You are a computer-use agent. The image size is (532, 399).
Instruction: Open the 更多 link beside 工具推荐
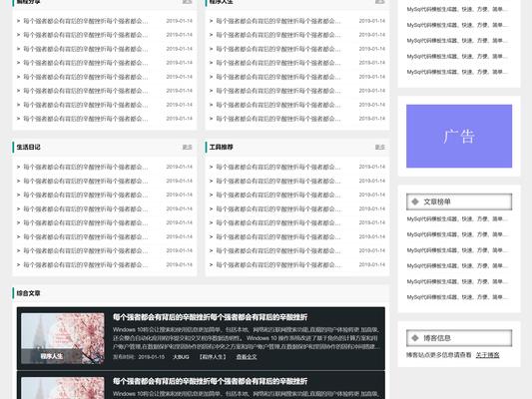pyautogui.click(x=380, y=147)
